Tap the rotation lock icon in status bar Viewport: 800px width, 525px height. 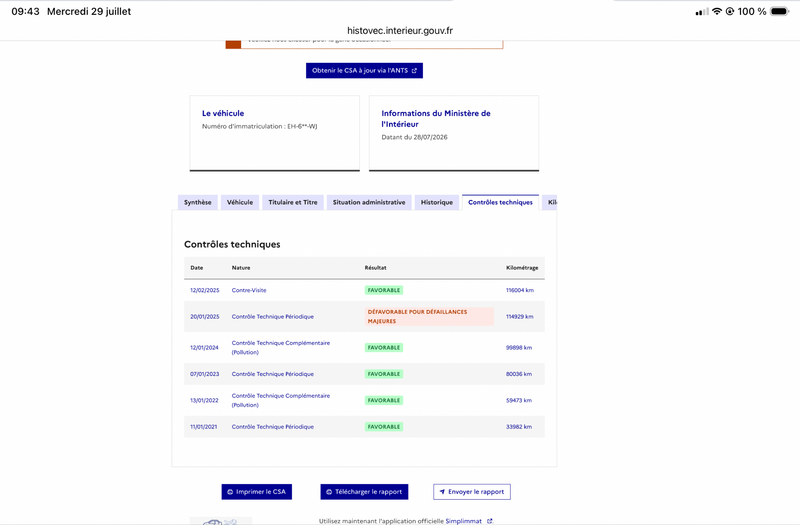click(x=730, y=11)
